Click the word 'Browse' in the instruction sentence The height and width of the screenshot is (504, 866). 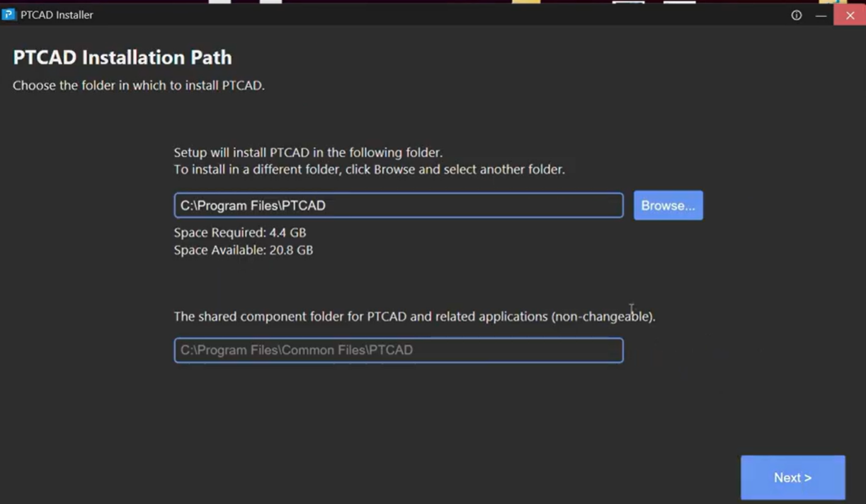pos(394,170)
